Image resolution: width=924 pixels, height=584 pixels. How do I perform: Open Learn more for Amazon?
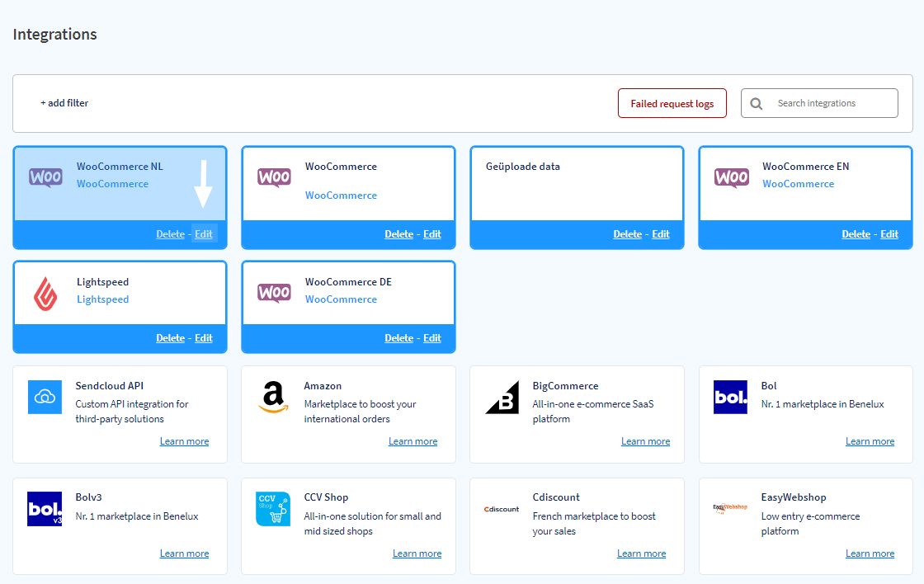(x=413, y=441)
